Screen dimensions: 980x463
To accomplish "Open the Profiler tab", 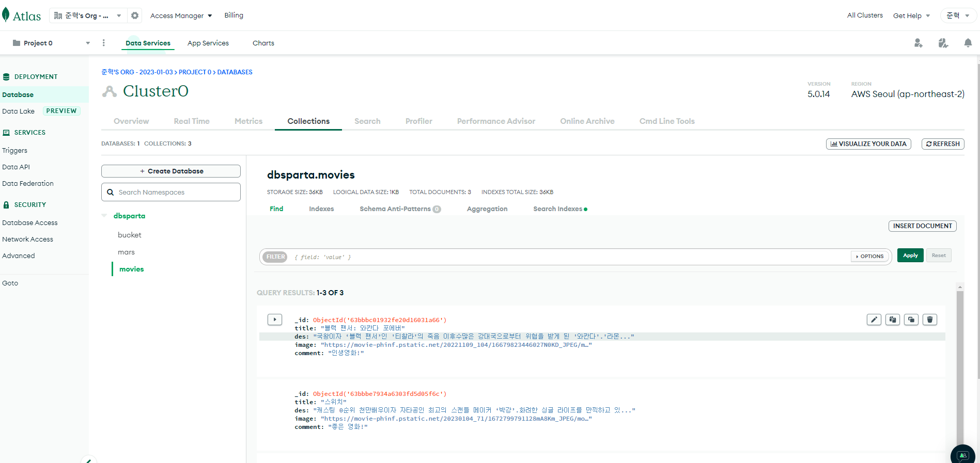I will pos(419,121).
